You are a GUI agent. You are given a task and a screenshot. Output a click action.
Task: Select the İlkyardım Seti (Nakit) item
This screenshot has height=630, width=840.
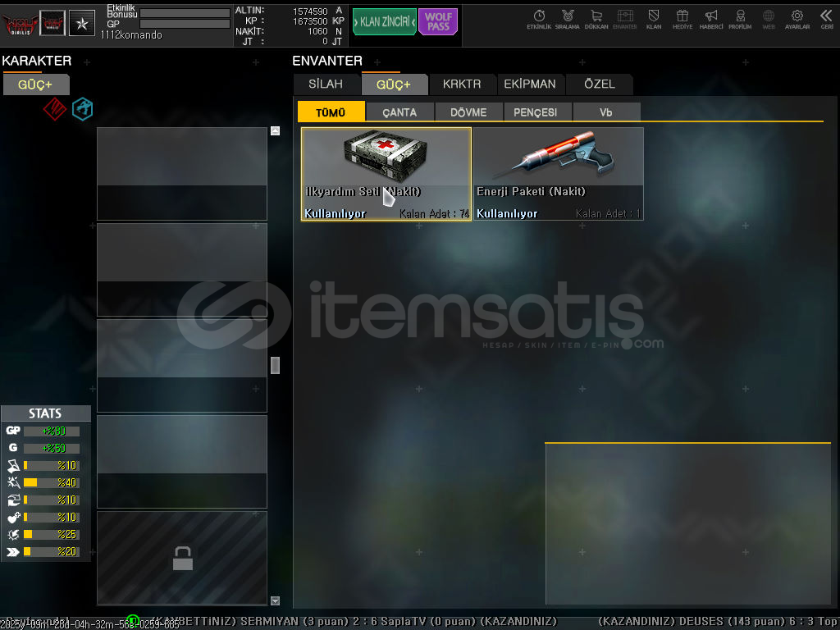coord(386,174)
